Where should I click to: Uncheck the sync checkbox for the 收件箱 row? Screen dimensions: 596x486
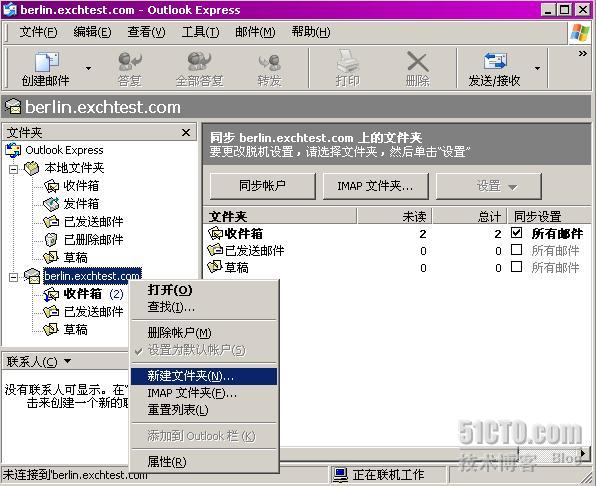point(516,232)
